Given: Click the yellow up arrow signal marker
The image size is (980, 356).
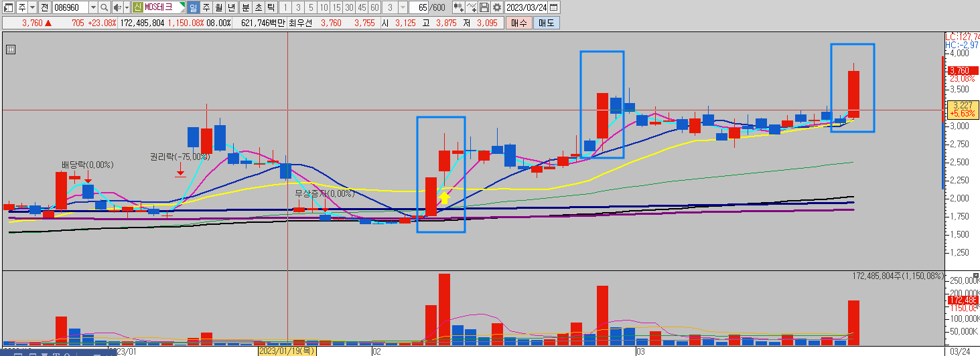Looking at the screenshot, I should coord(443,198).
